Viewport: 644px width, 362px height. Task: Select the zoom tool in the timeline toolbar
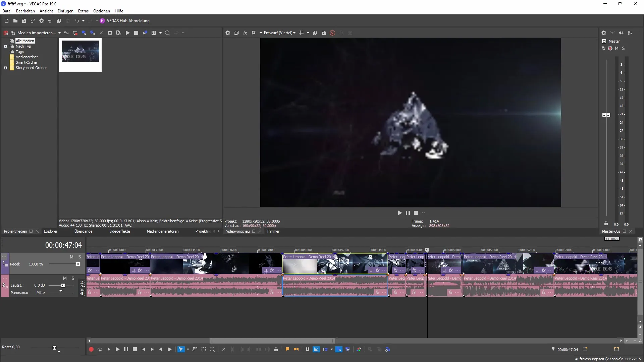(x=212, y=349)
